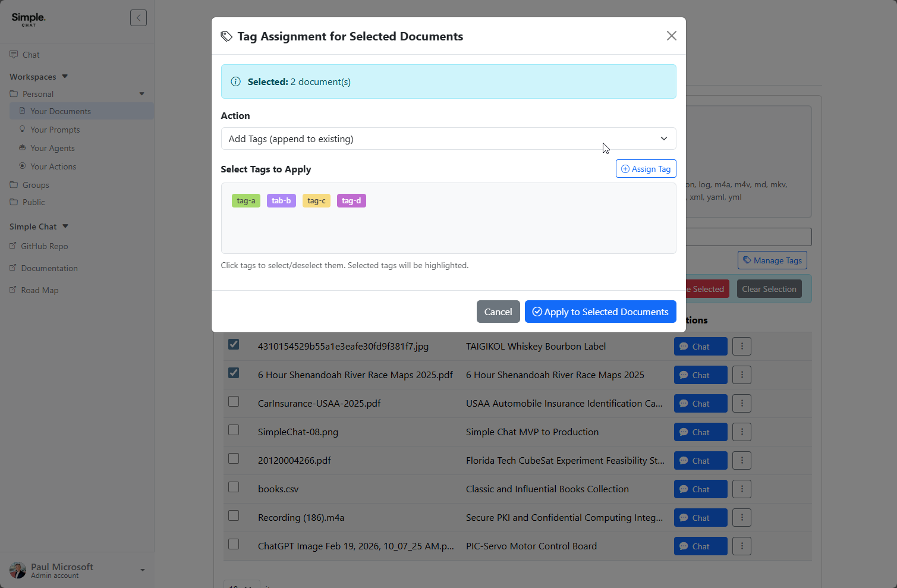897x588 pixels.
Task: Open more options for Shenandoah River Race row
Action: click(x=742, y=375)
